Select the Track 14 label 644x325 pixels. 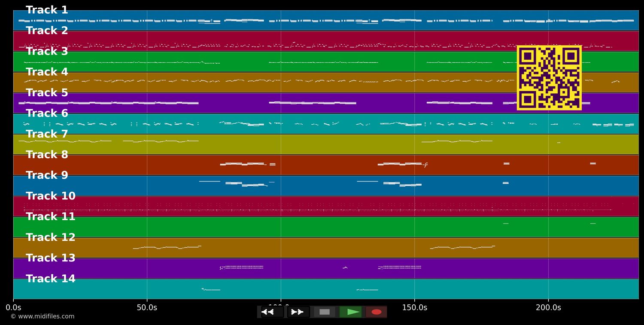click(x=51, y=279)
